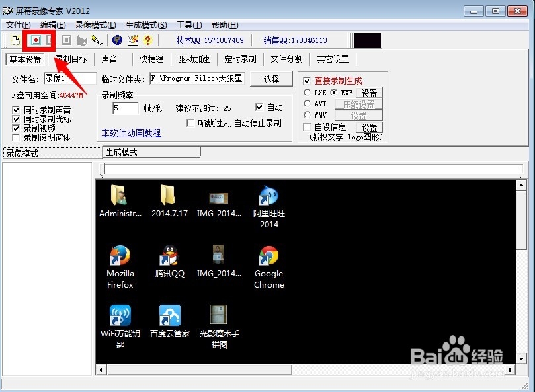
Task: Open the 帮助(H) menu
Action: 225,25
